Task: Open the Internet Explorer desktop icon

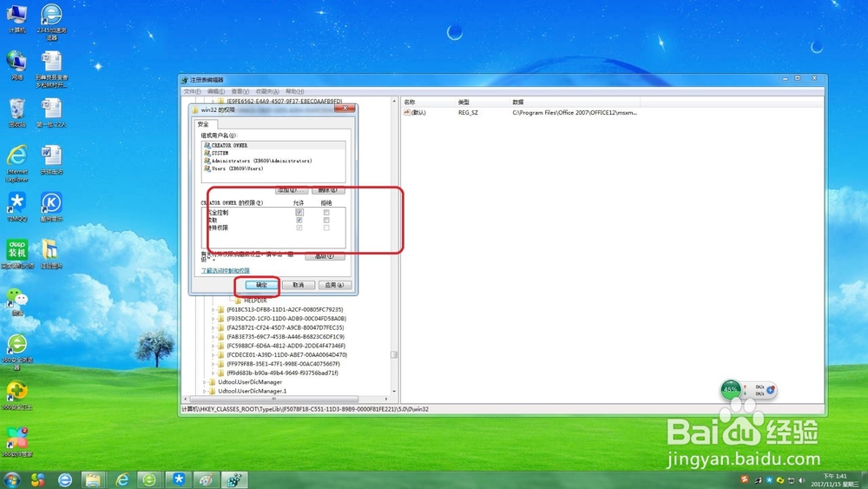Action: (16, 163)
